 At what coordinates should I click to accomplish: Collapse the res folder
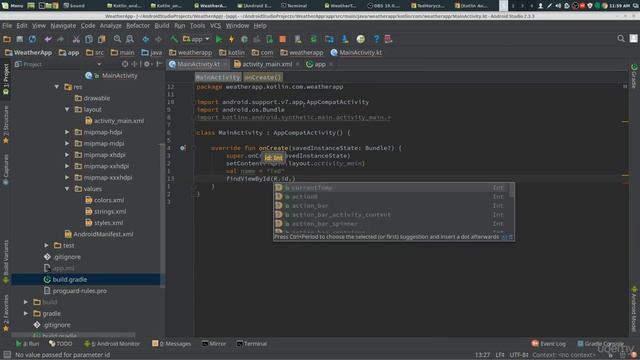[x=57, y=87]
